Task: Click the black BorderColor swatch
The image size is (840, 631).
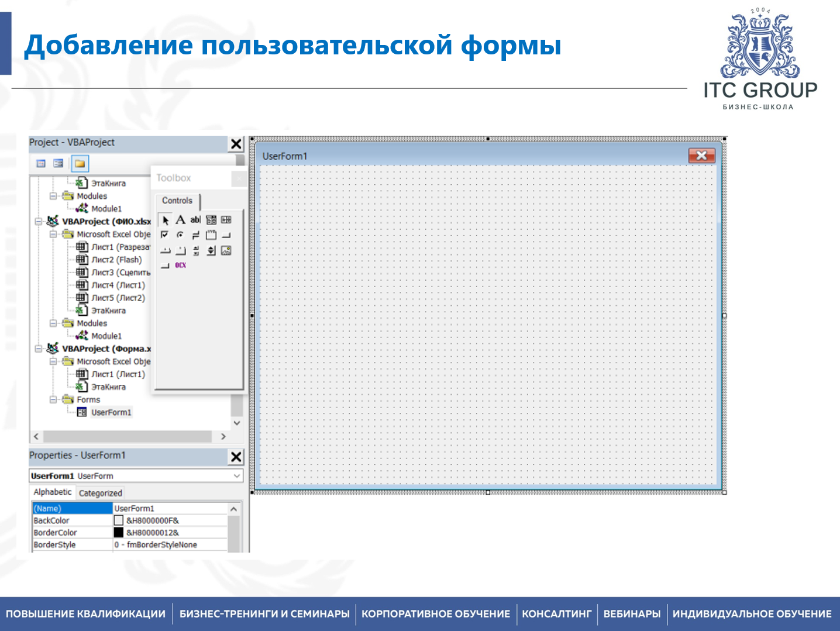Action: [x=118, y=533]
